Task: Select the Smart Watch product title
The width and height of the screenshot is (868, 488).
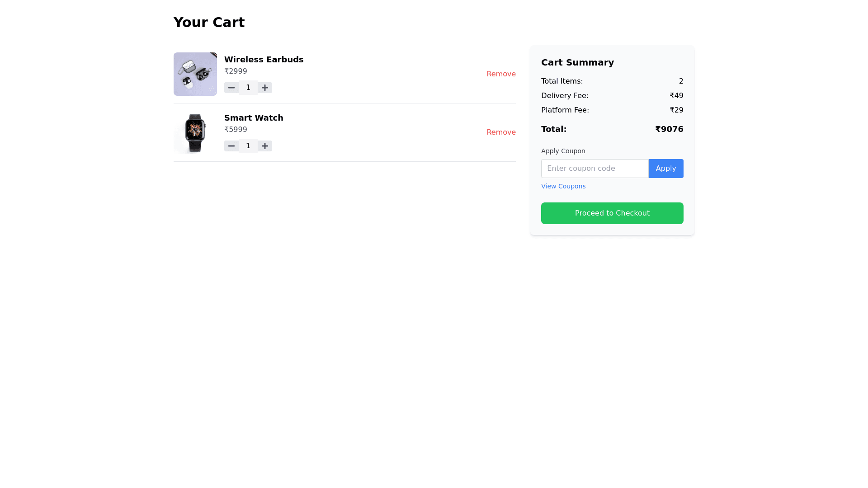Action: point(254,117)
